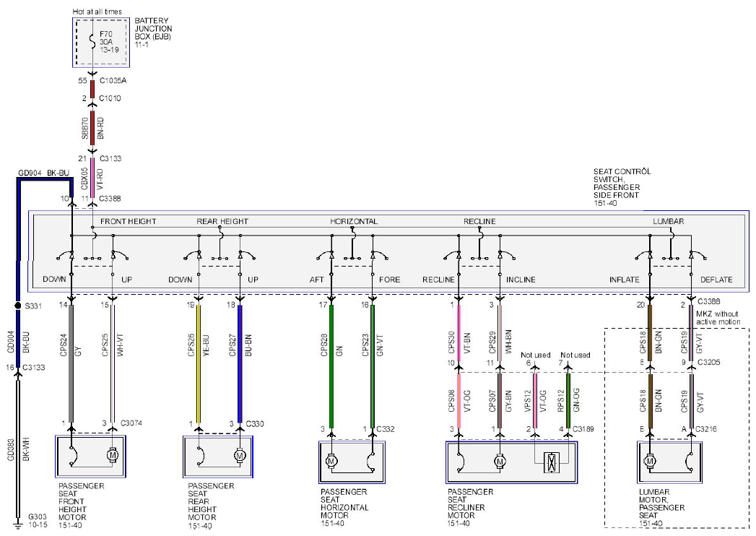
Task: Click the C1035A connector label
Action: 113,81
